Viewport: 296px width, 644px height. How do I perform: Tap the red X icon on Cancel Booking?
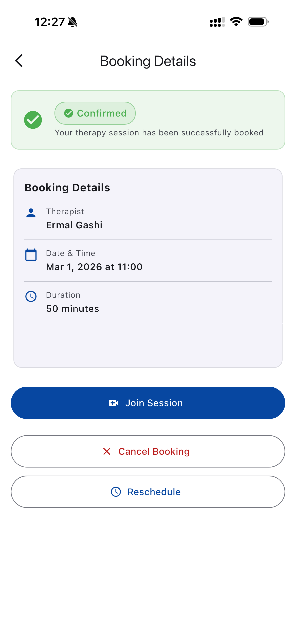107,452
